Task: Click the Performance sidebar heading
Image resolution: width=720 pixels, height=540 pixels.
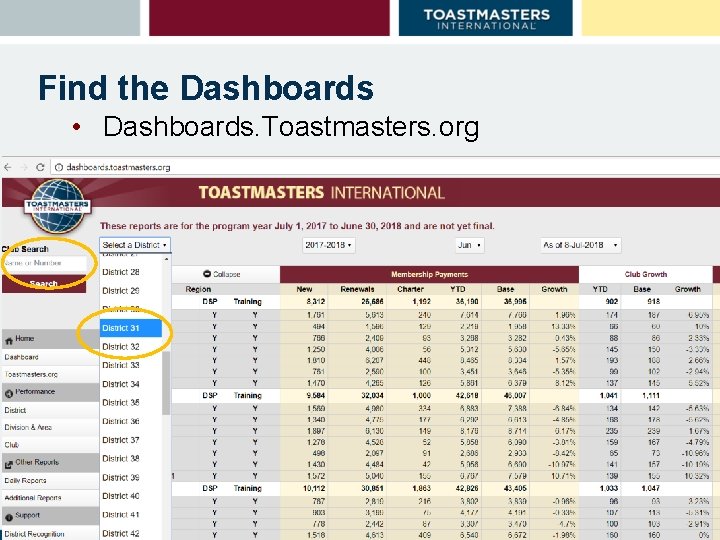Action: [50, 392]
